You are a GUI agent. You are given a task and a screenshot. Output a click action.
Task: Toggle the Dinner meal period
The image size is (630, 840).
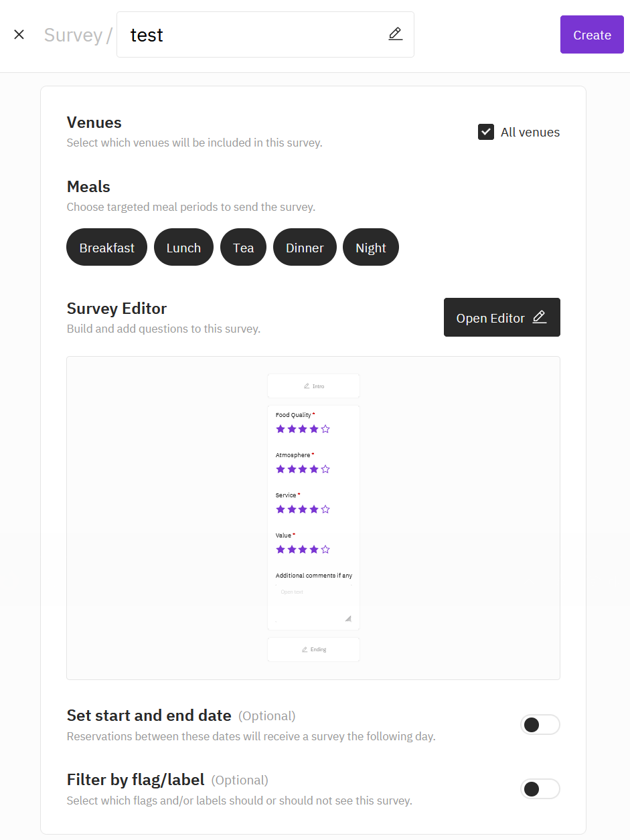click(x=305, y=248)
